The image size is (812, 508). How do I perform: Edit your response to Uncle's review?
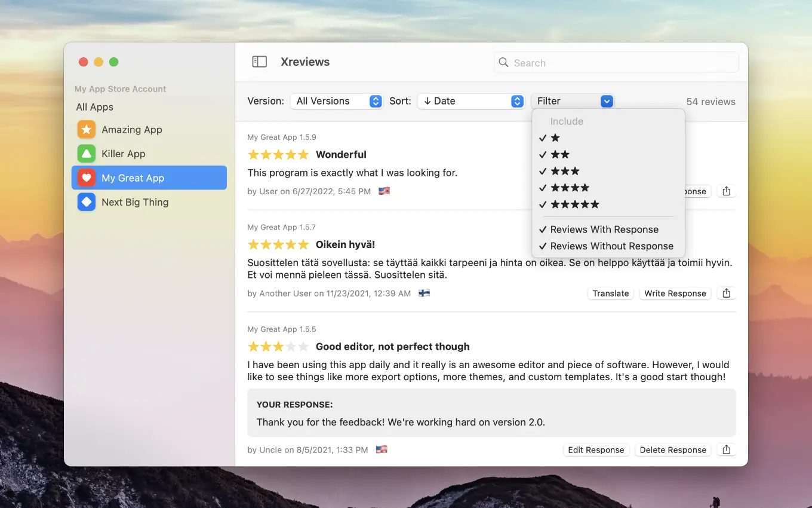596,449
